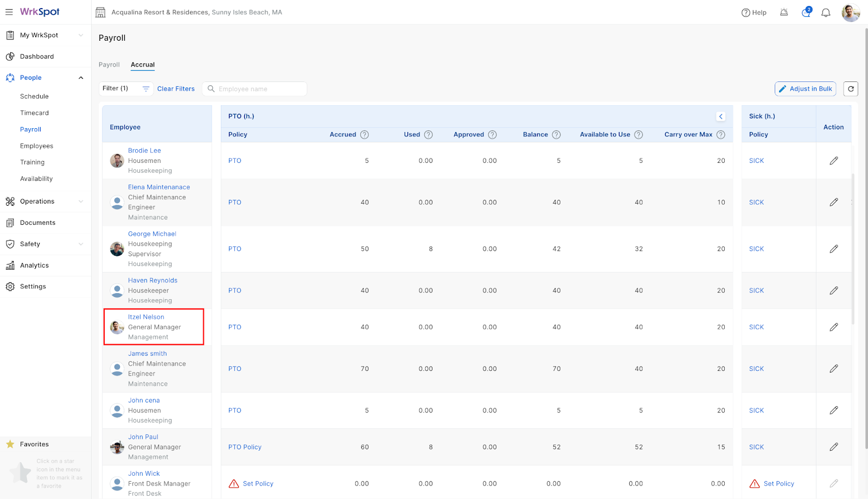The height and width of the screenshot is (499, 868).
Task: Open Timecard in the sidebar
Action: [34, 113]
